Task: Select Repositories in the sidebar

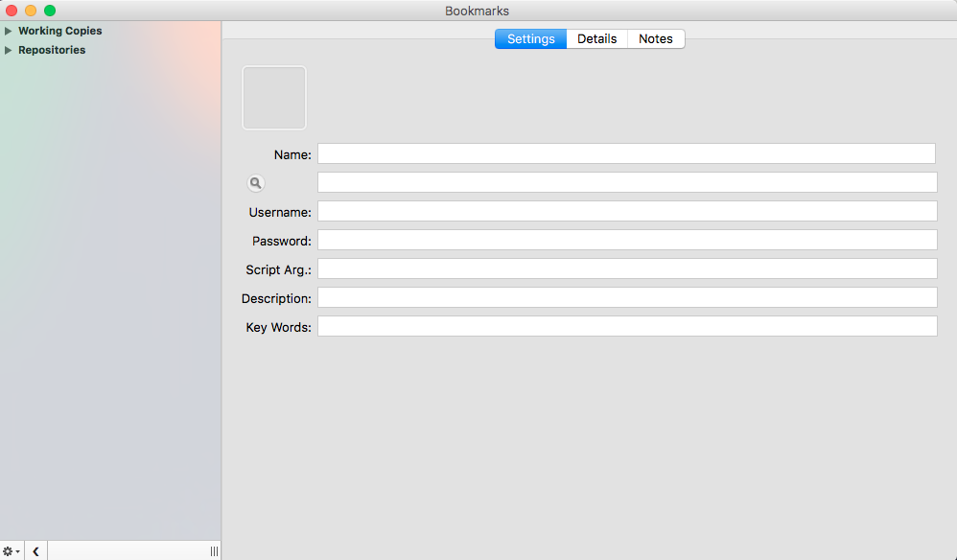Action: click(x=52, y=50)
